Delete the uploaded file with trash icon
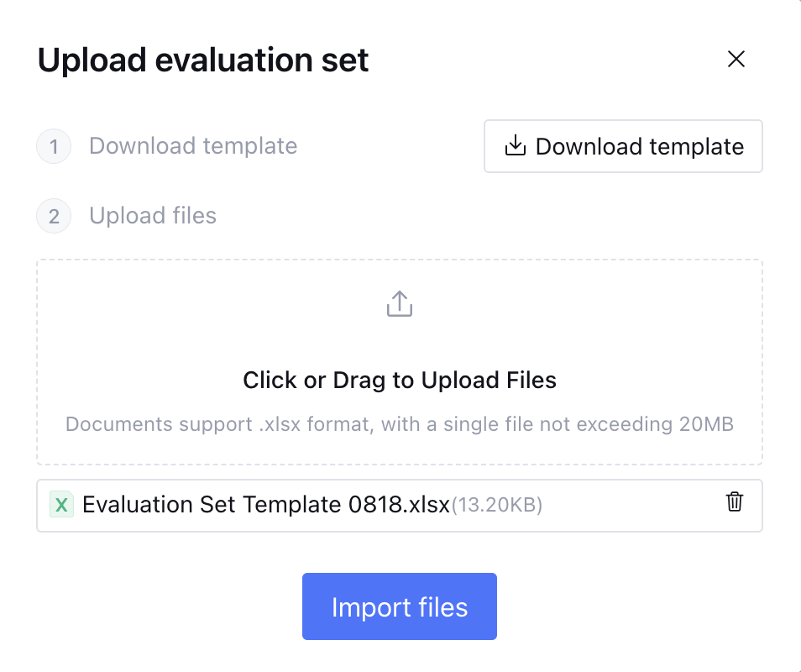 pyautogui.click(x=735, y=502)
